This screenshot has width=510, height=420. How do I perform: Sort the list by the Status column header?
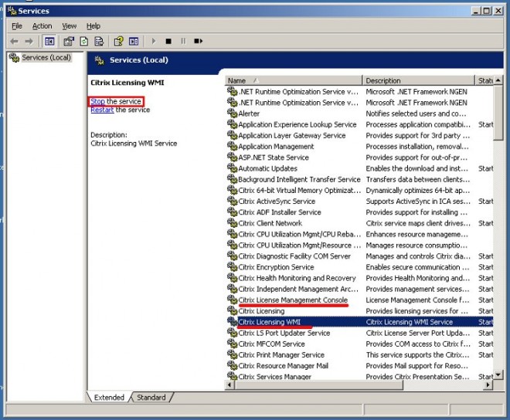pos(484,80)
